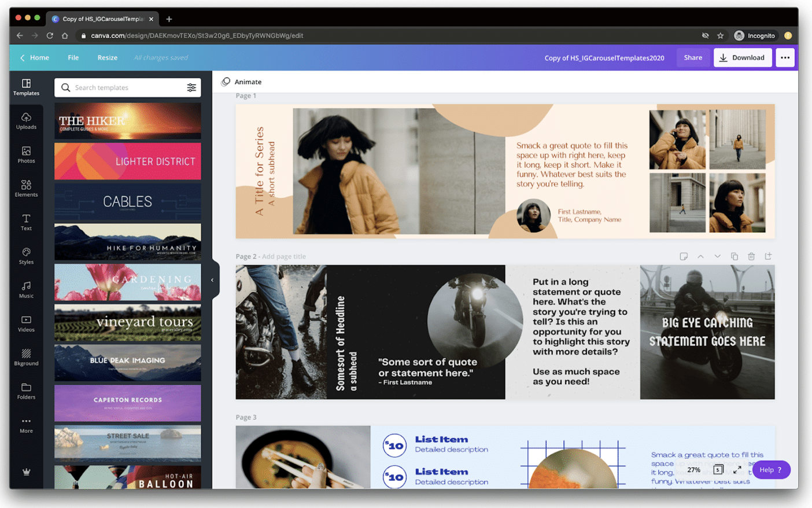This screenshot has width=812, height=508.
Task: Show More sidebar options
Action: point(26,425)
